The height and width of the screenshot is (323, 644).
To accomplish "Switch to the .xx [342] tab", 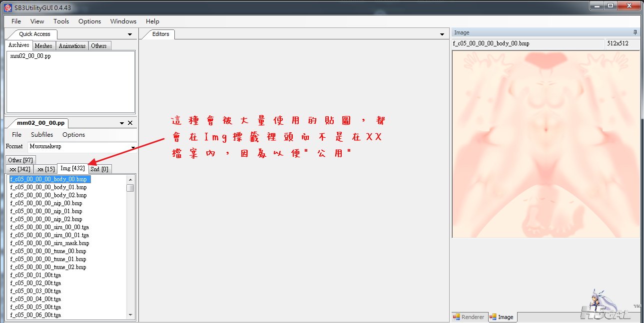I will [x=20, y=169].
